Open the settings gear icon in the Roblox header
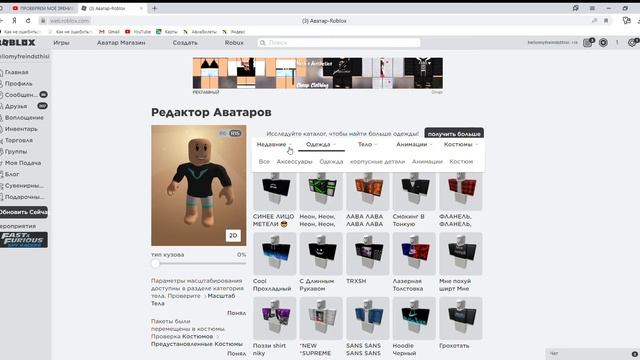 click(x=633, y=42)
